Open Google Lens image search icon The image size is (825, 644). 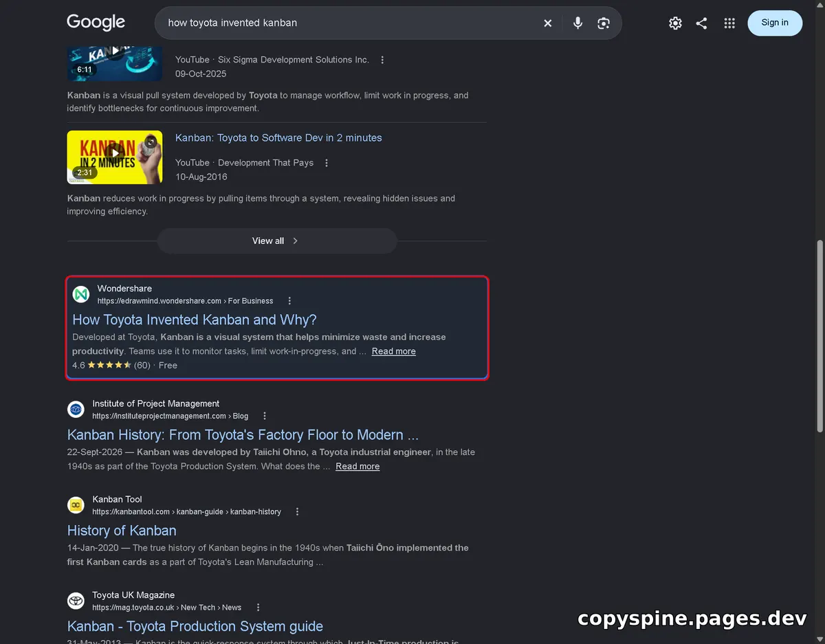[604, 23]
